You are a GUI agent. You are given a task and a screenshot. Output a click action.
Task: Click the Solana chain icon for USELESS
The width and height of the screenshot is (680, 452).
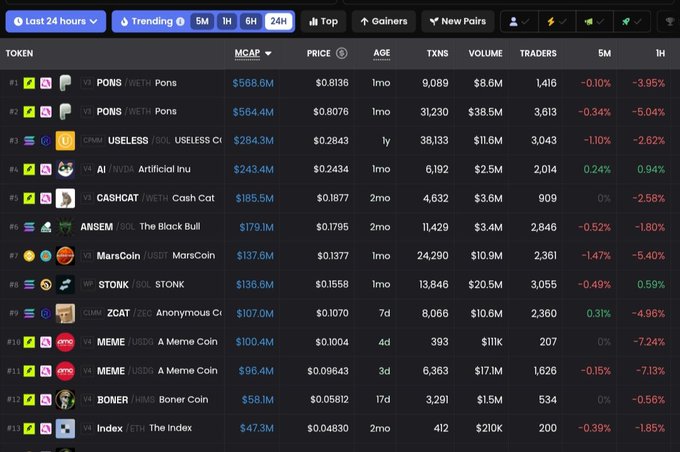pyautogui.click(x=29, y=141)
